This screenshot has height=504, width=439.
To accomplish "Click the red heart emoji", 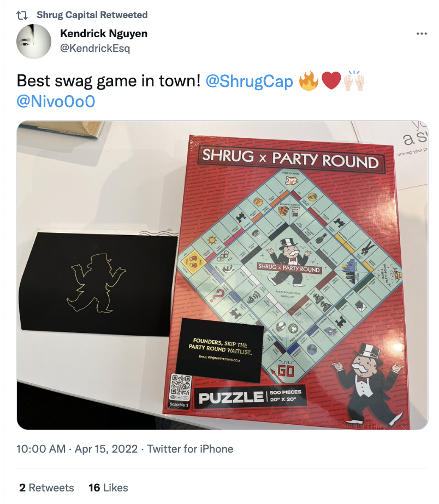I will (331, 81).
